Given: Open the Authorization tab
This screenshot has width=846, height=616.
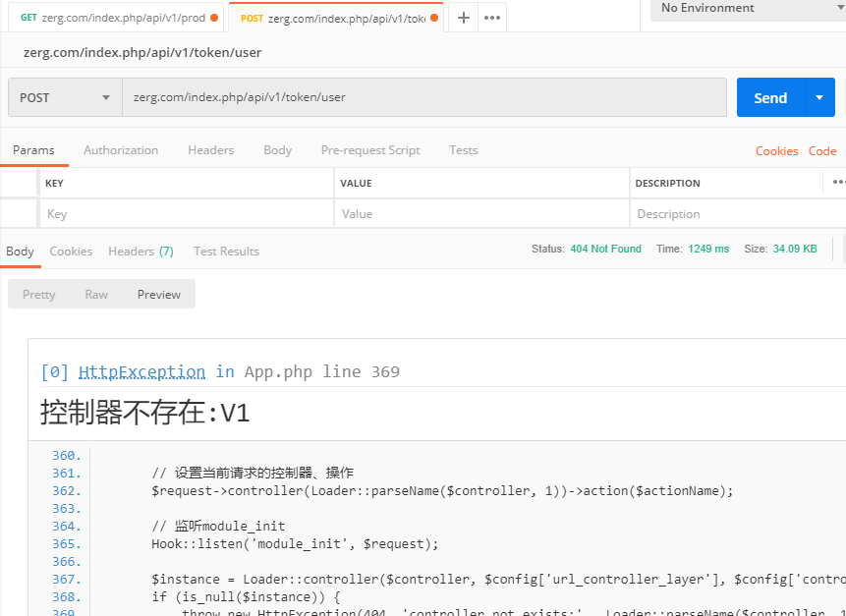Looking at the screenshot, I should click(x=121, y=150).
